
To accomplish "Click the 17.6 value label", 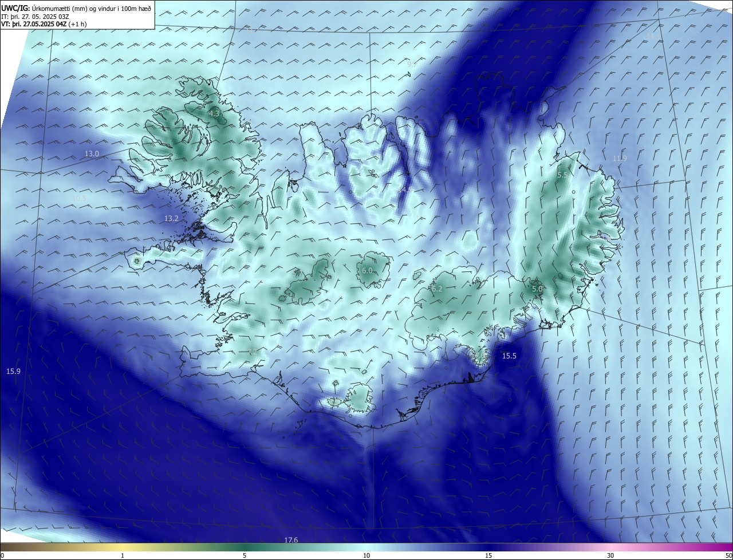I will pos(291,540).
